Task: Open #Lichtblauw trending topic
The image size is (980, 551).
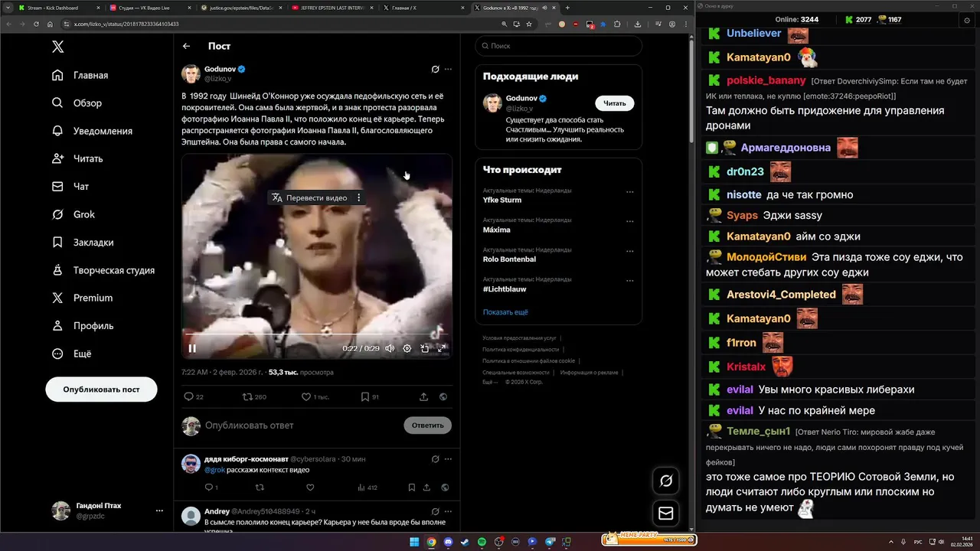Action: point(505,289)
